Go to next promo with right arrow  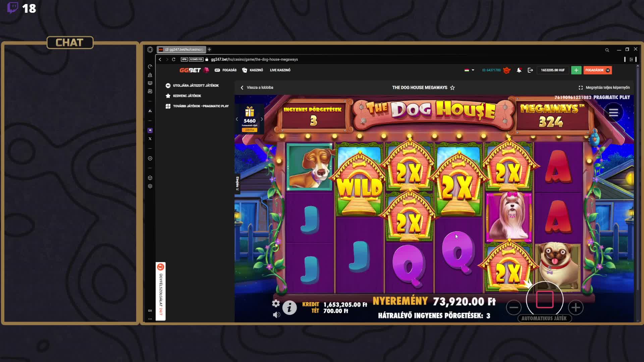pos(262,119)
